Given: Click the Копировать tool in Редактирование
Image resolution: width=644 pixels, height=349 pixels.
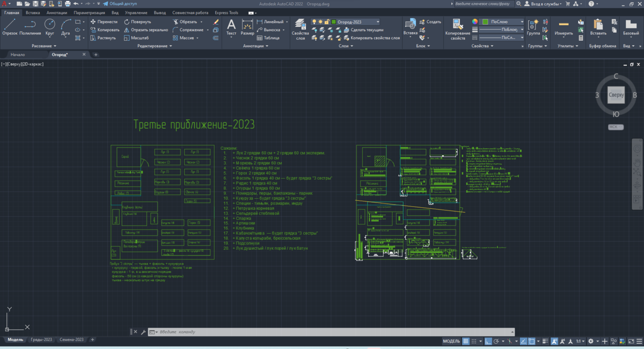Looking at the screenshot, I should click(x=105, y=30).
